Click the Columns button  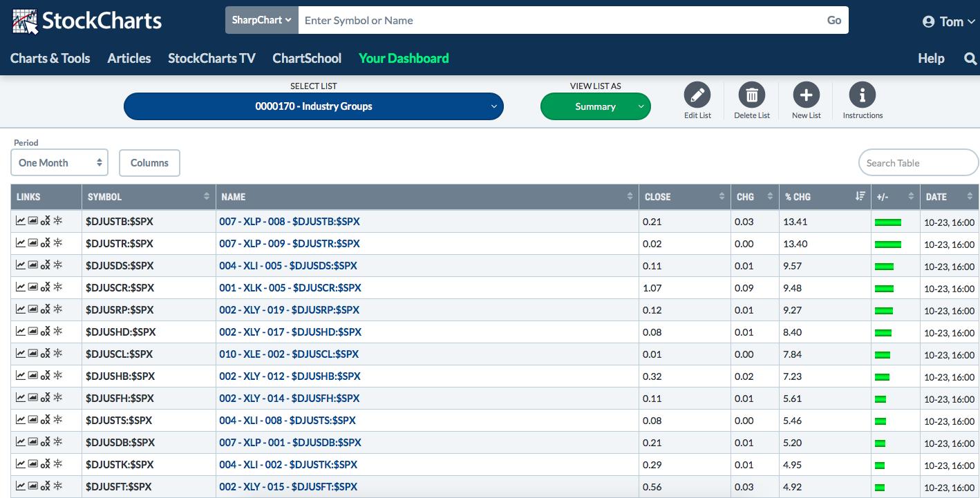[149, 163]
